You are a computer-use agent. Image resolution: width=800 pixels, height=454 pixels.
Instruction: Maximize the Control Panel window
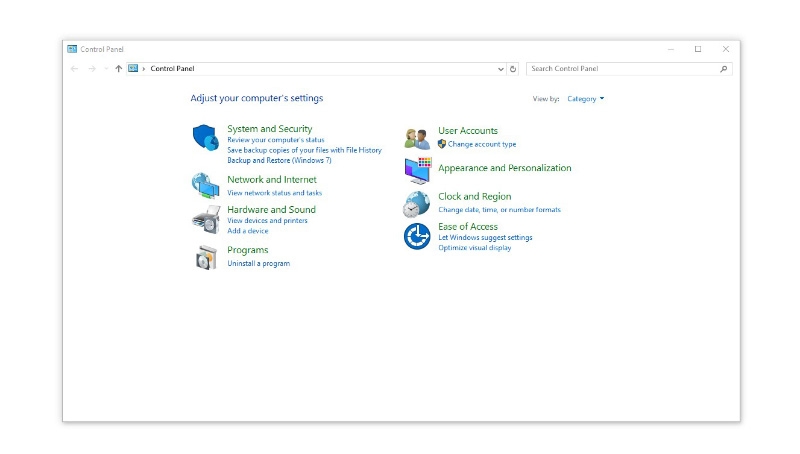tap(698, 49)
